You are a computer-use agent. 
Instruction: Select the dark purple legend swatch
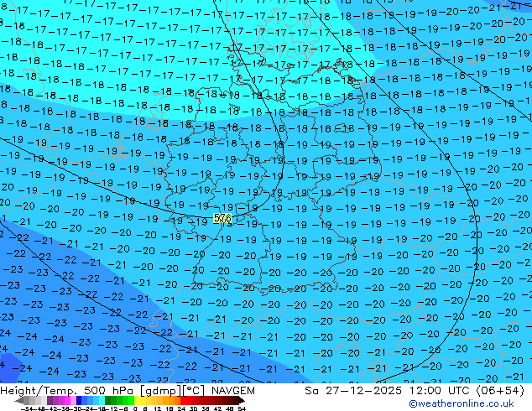50,401
